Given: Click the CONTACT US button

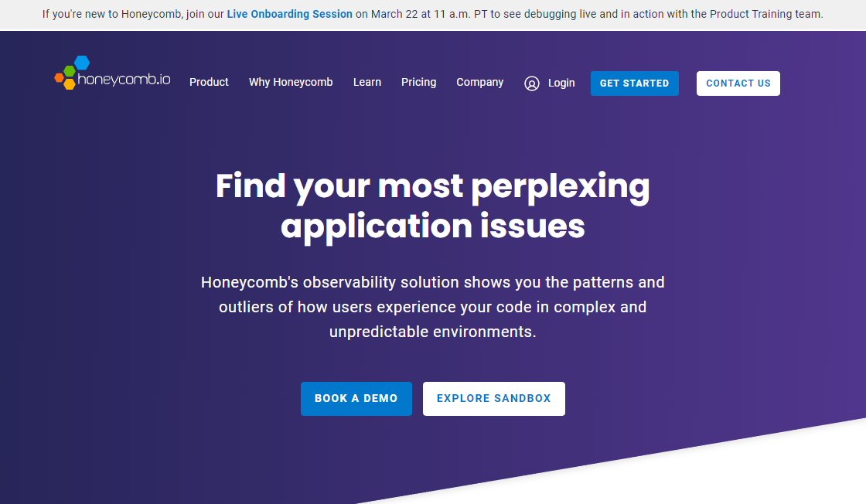Looking at the screenshot, I should [738, 83].
